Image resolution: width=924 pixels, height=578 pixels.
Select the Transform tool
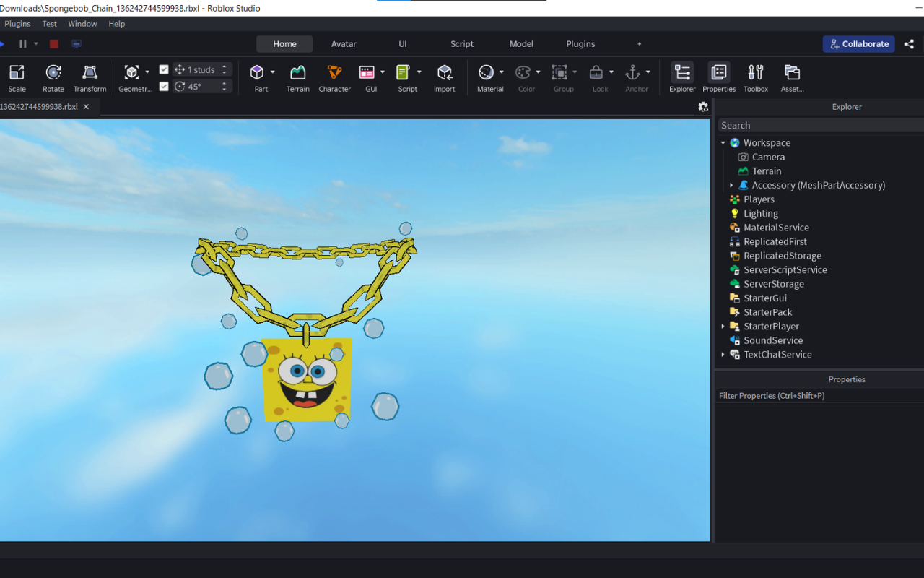(x=90, y=78)
